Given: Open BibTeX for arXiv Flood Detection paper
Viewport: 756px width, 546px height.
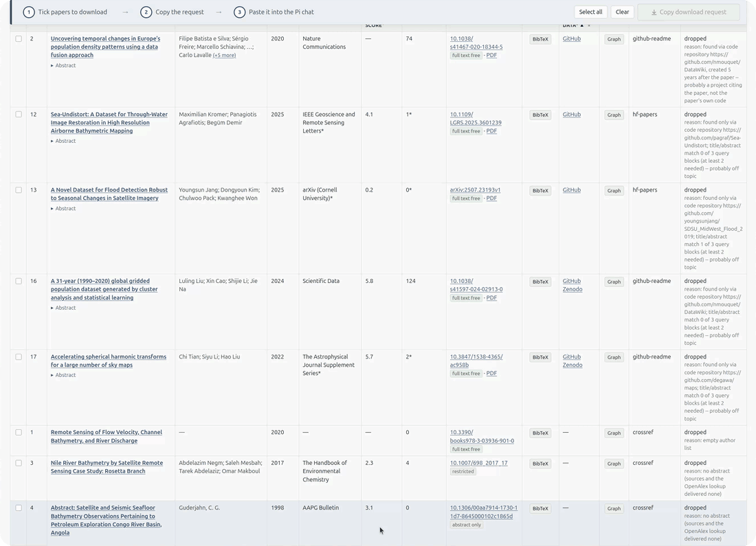Looking at the screenshot, I should pyautogui.click(x=540, y=190).
